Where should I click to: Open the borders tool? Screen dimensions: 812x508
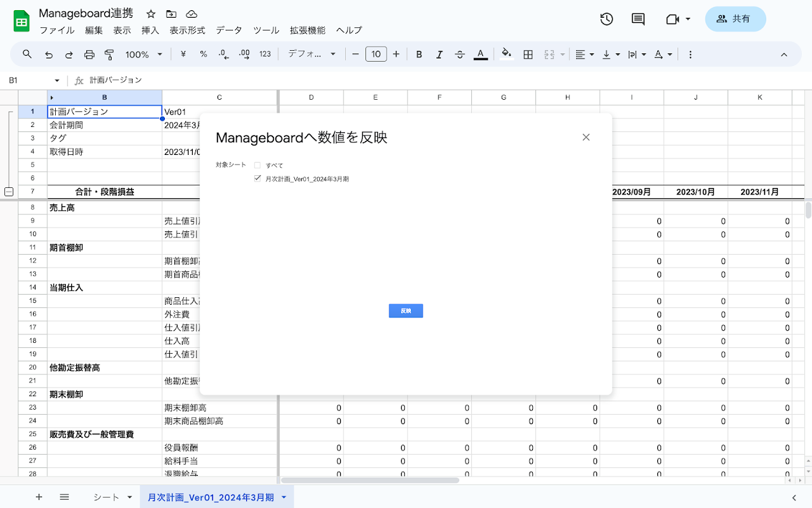point(528,55)
